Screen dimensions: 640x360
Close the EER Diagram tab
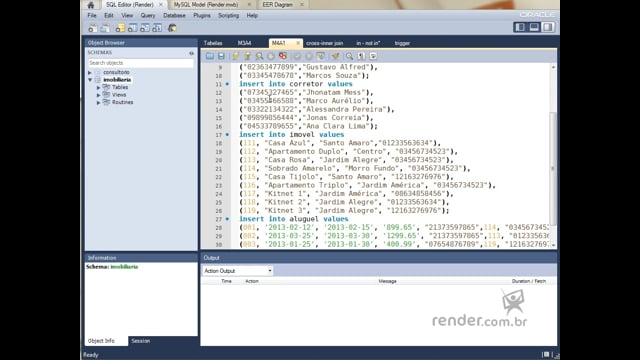302,4
